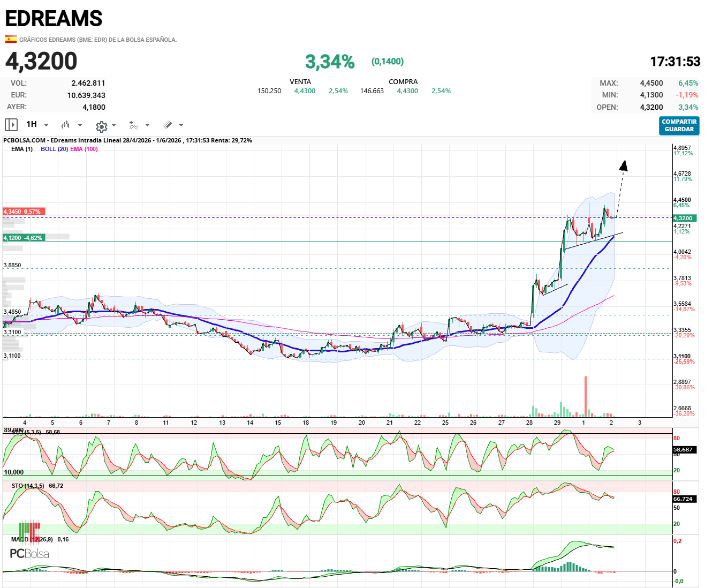
Task: Click the EDREAMS title heading
Action: click(54, 19)
